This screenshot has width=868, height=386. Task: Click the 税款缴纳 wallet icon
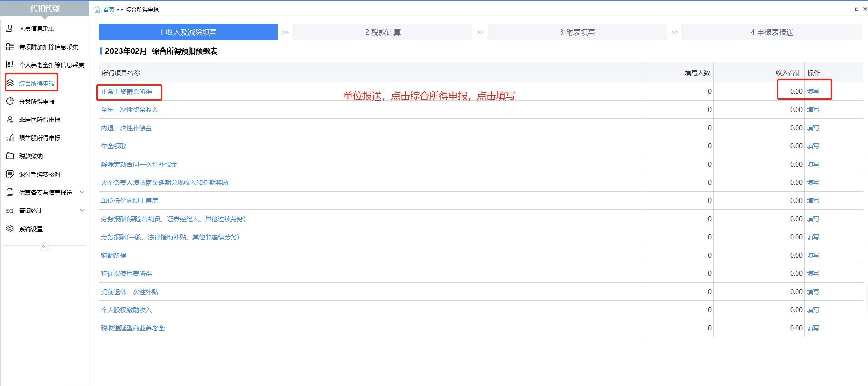pos(10,156)
